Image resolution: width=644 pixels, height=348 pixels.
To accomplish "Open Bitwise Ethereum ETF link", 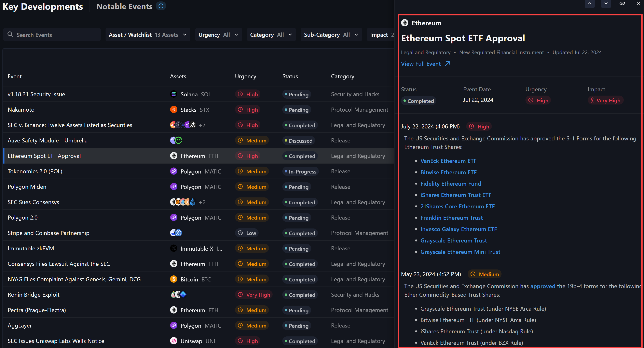I will 449,172.
